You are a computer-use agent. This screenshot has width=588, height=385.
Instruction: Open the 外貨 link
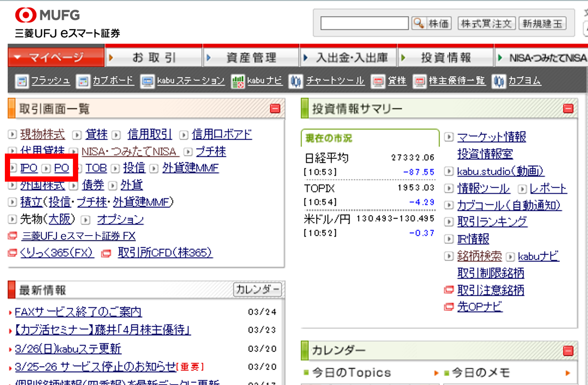[132, 185]
